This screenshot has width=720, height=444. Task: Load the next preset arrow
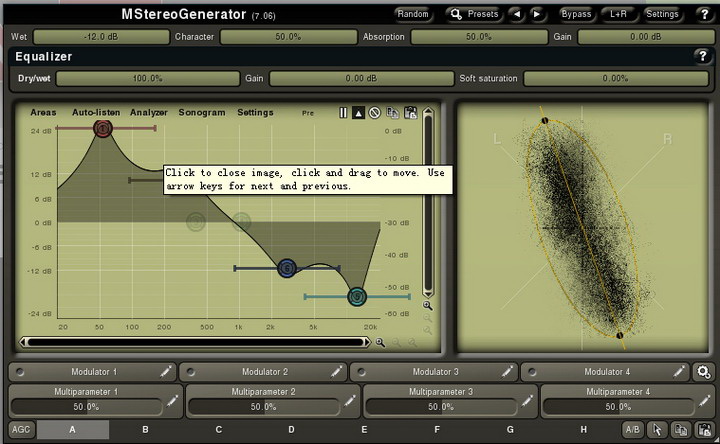(x=537, y=14)
